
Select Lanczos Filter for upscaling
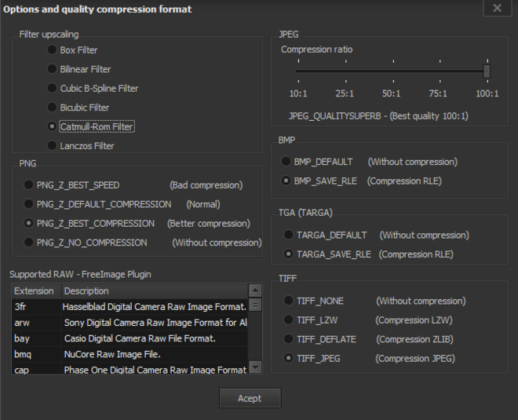pos(53,146)
